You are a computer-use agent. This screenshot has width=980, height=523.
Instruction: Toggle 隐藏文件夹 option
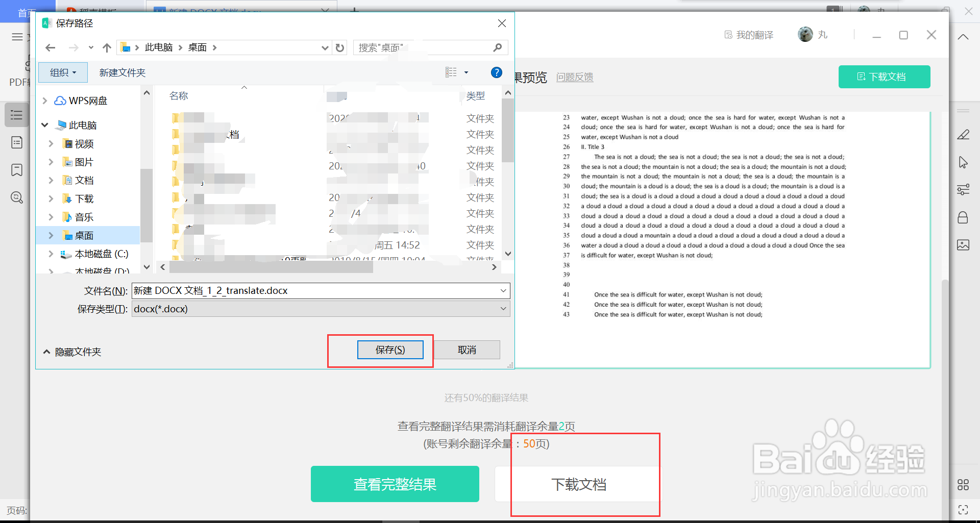tap(72, 352)
